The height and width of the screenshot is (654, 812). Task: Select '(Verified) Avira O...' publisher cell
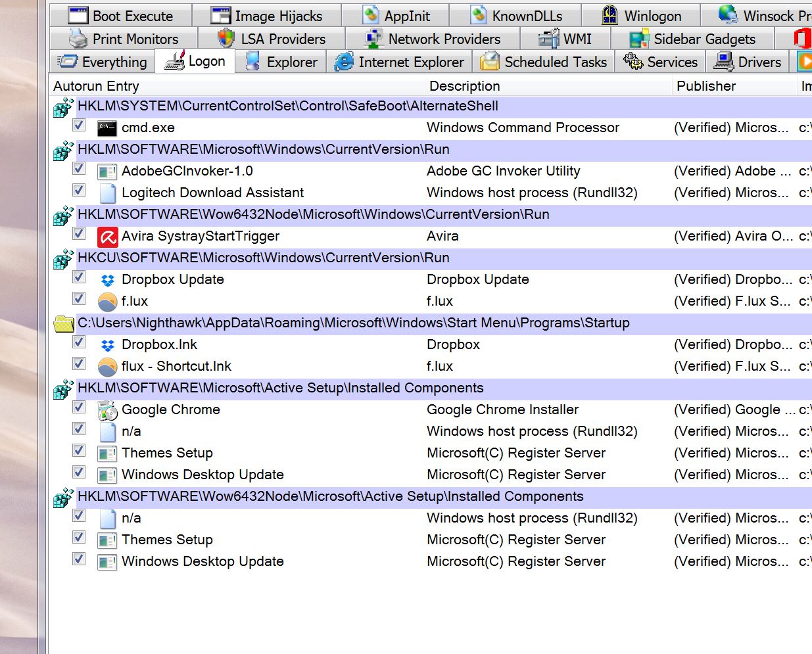[733, 236]
